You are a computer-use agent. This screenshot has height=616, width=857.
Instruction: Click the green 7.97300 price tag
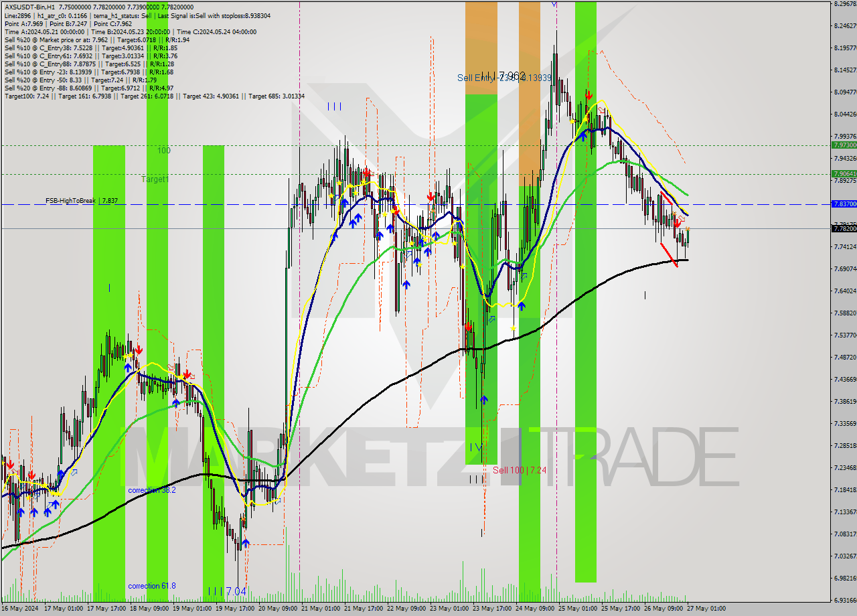[x=844, y=145]
